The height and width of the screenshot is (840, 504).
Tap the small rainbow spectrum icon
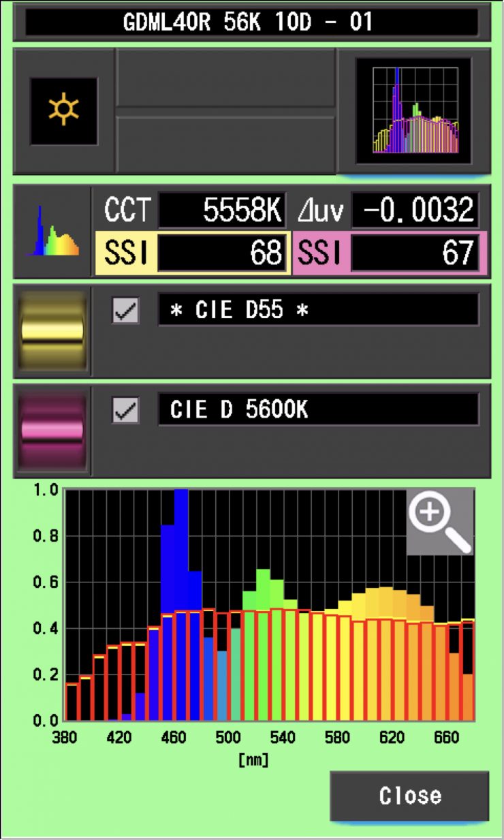click(52, 232)
